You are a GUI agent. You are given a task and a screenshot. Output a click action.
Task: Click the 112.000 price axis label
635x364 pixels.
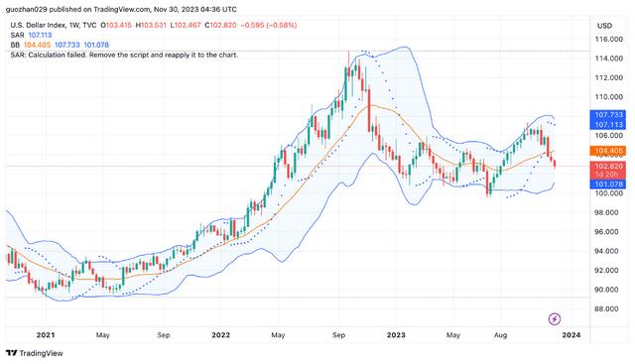tap(608, 77)
